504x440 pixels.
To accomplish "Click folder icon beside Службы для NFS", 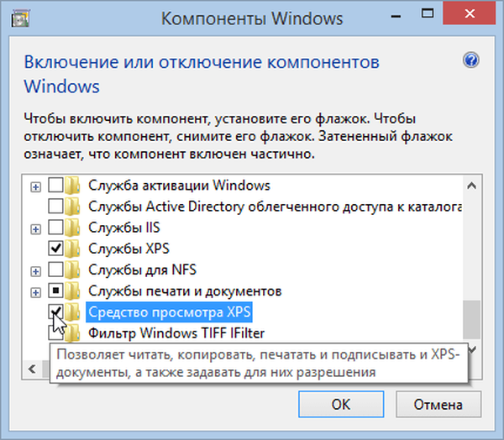I will coord(73,270).
